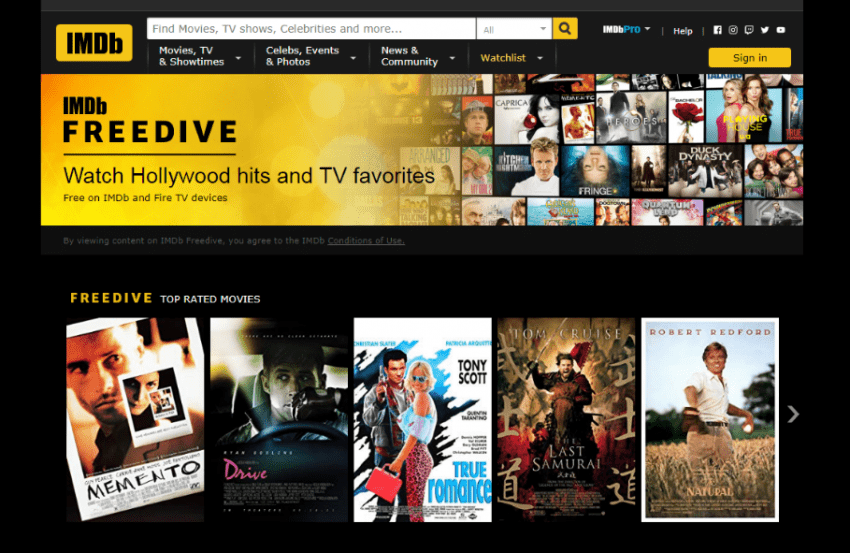Click the Fringe thumbnail in banner

click(x=595, y=171)
